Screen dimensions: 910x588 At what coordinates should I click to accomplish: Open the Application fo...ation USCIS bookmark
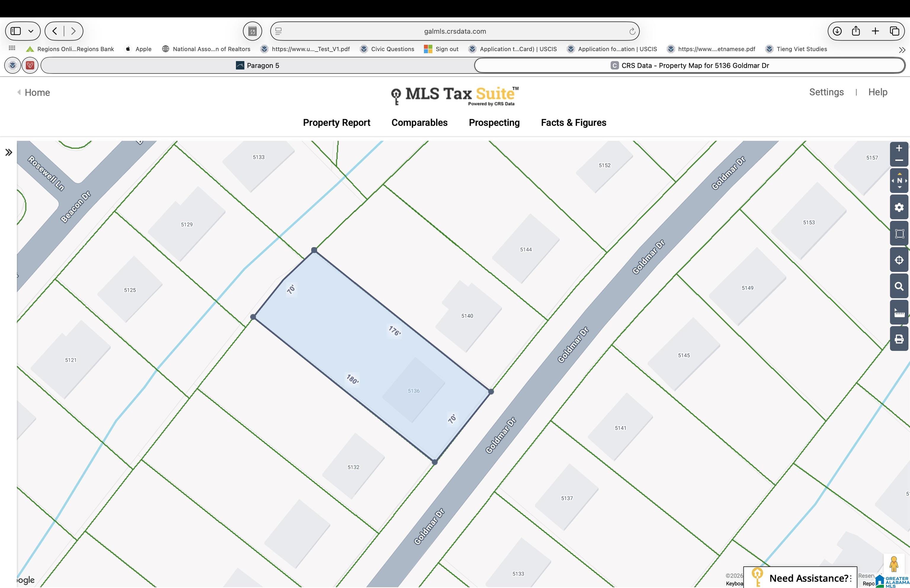point(612,49)
